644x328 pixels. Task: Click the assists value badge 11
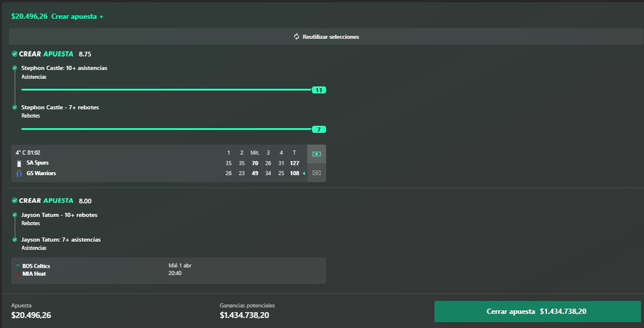pos(318,90)
